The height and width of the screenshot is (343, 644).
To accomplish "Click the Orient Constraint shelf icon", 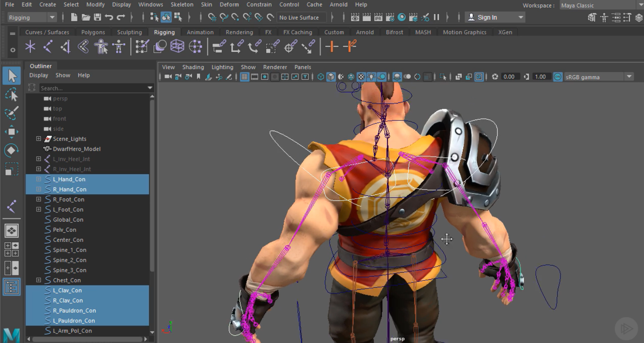I will tap(254, 47).
